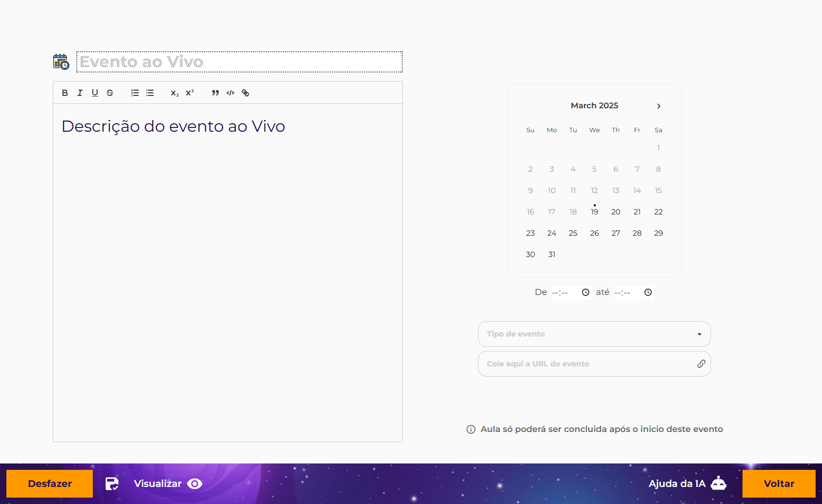The height and width of the screenshot is (504, 822).
Task: Apply italic formatting
Action: click(80, 93)
